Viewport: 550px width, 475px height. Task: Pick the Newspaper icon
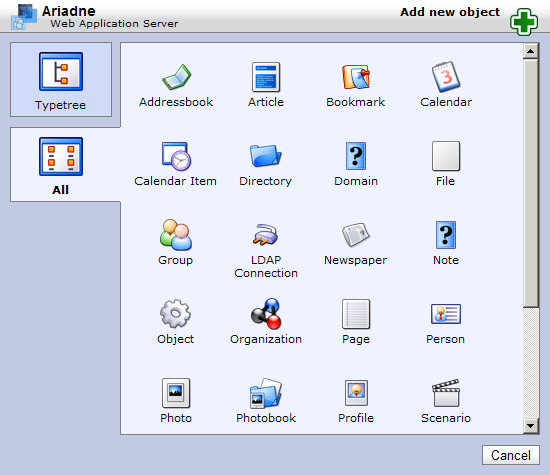tap(356, 234)
